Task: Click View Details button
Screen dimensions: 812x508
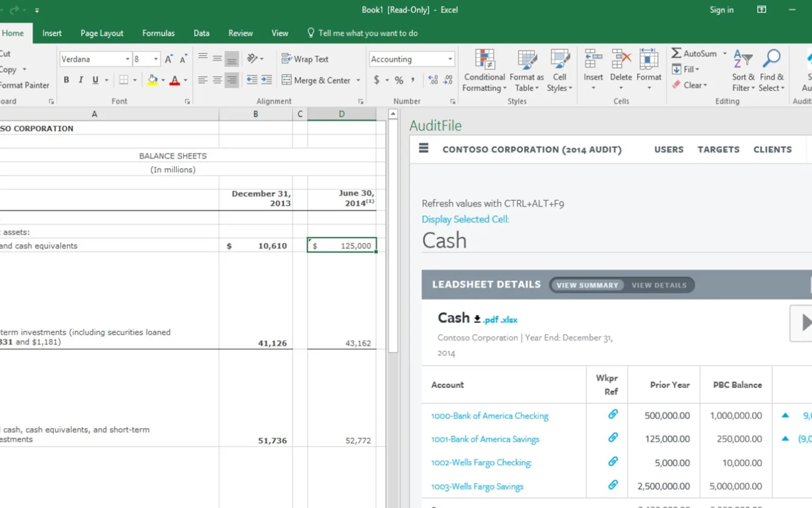Action: (x=659, y=285)
